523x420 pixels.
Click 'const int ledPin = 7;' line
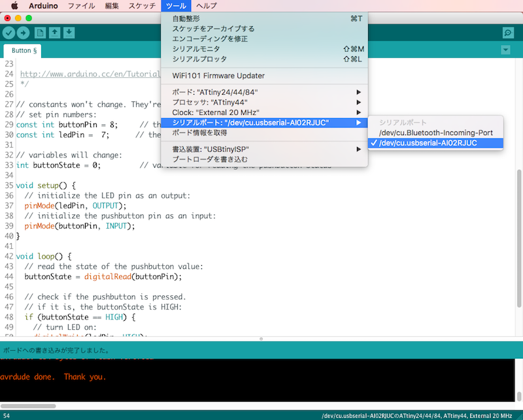pos(62,135)
